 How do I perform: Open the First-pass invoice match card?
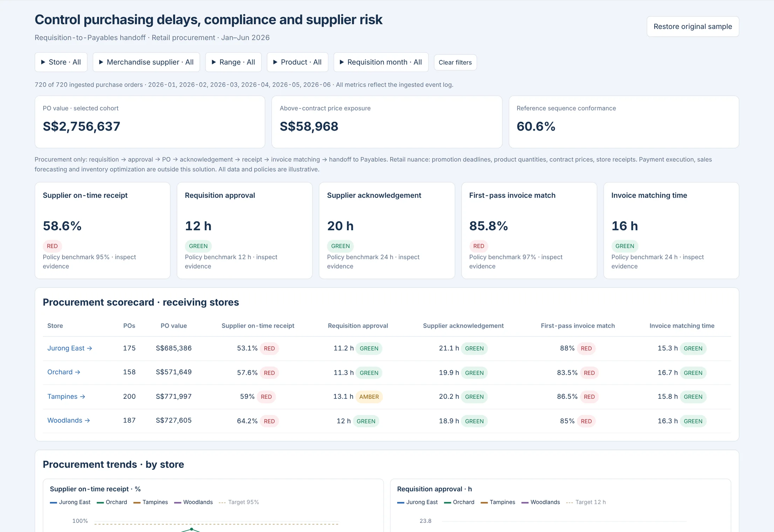click(x=529, y=230)
